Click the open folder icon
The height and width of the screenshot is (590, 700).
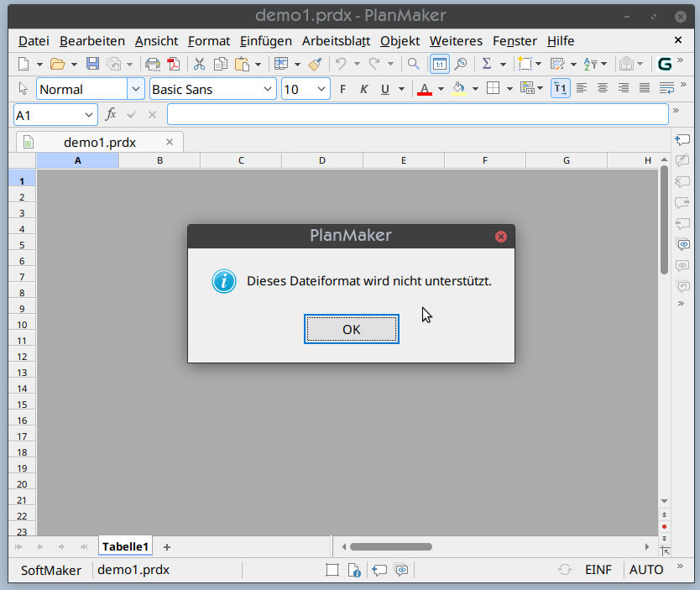coord(57,64)
